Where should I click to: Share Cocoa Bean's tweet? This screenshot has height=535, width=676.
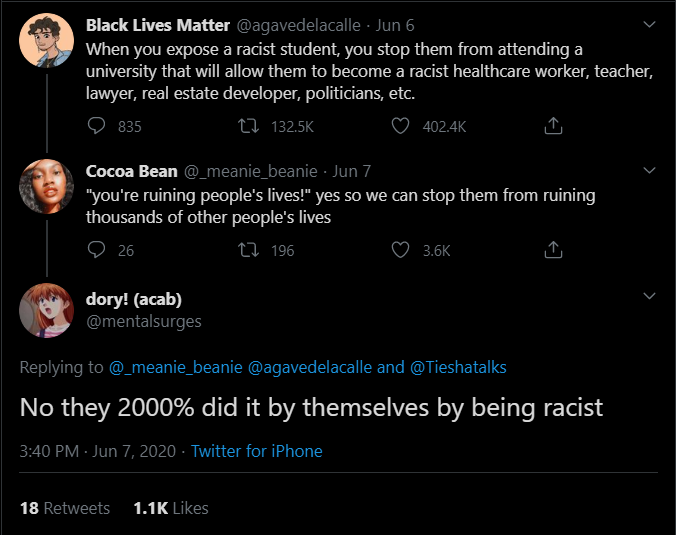pos(553,250)
